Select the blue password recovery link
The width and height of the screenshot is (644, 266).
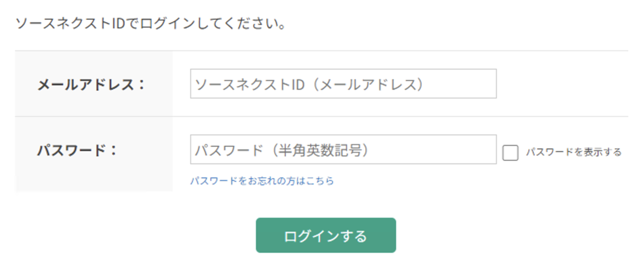pos(262,181)
